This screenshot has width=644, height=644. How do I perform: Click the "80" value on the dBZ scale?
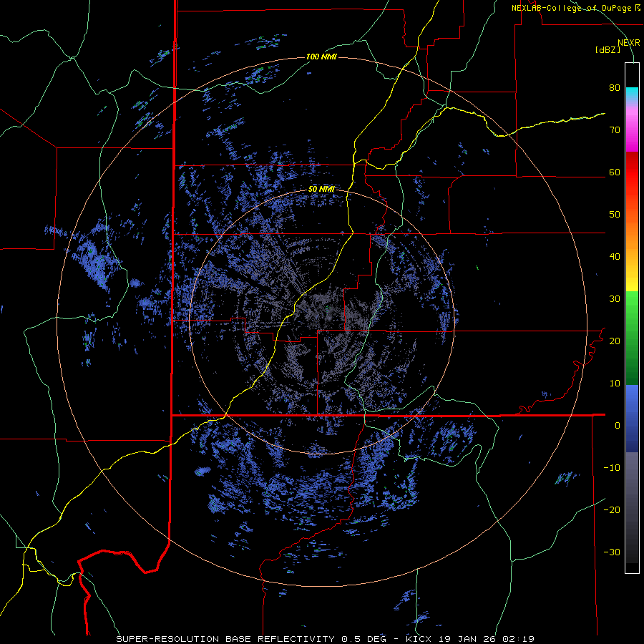(x=615, y=88)
